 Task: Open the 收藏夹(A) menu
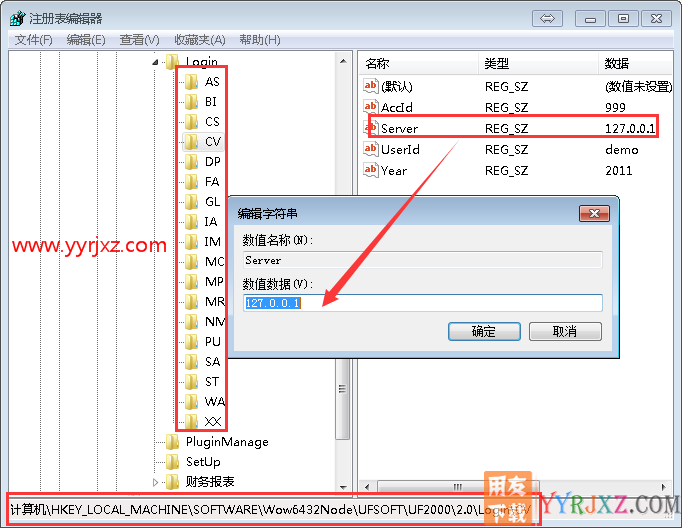click(x=200, y=40)
